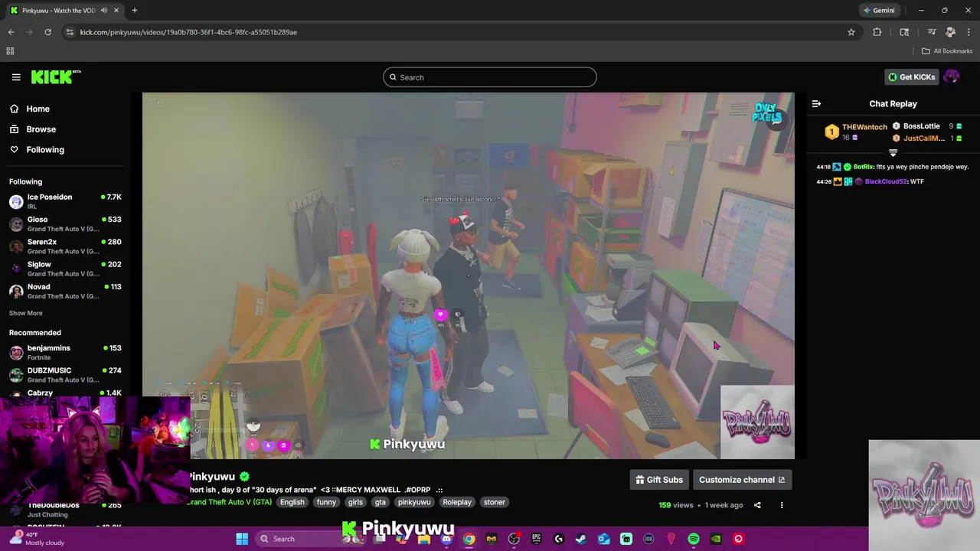Open the Gemini button in Chrome
Screen dimensions: 980x551
click(x=878, y=11)
